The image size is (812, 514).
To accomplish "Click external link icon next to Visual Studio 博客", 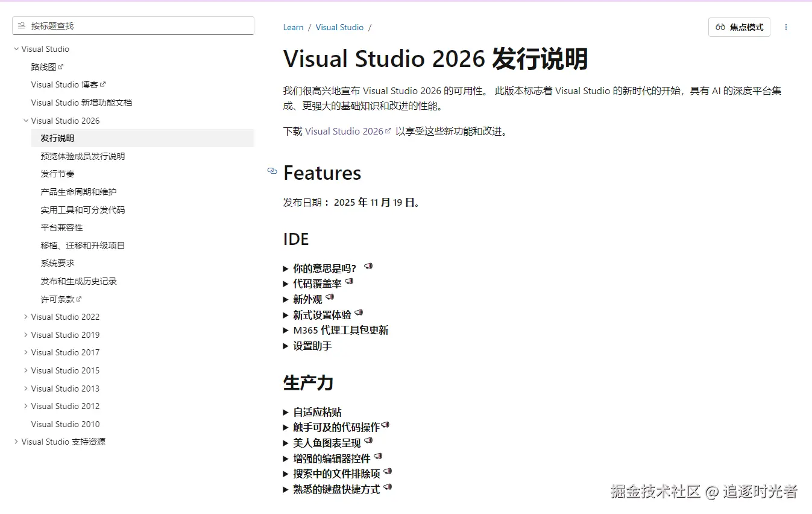I will pos(103,84).
